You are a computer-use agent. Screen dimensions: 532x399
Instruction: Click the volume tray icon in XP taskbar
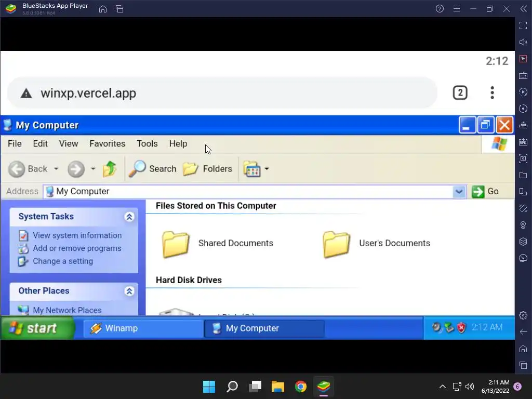pyautogui.click(x=436, y=327)
